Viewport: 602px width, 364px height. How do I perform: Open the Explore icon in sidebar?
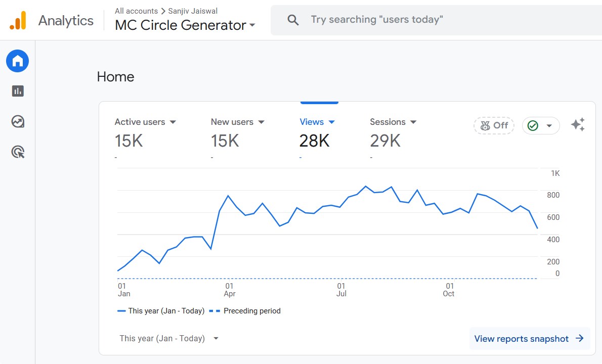(x=18, y=122)
